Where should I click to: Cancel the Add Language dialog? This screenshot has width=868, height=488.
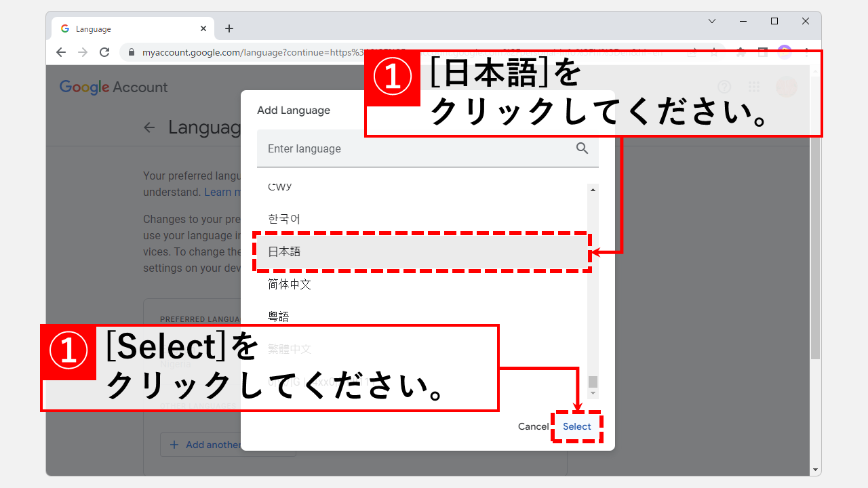click(533, 426)
